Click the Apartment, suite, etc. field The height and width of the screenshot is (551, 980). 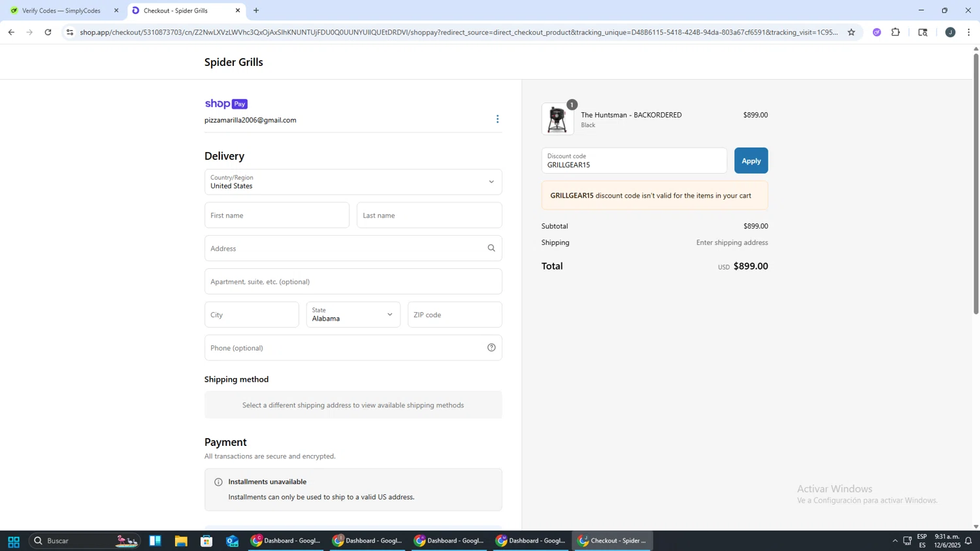(353, 281)
